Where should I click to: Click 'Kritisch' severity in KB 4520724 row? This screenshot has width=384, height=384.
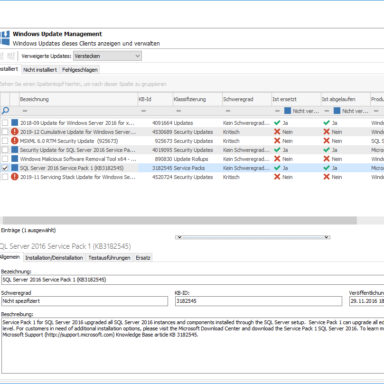pyautogui.click(x=231, y=177)
